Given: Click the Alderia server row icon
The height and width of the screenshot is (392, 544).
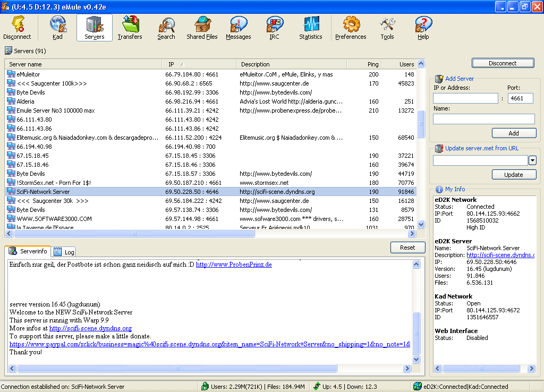Looking at the screenshot, I should click(x=11, y=101).
